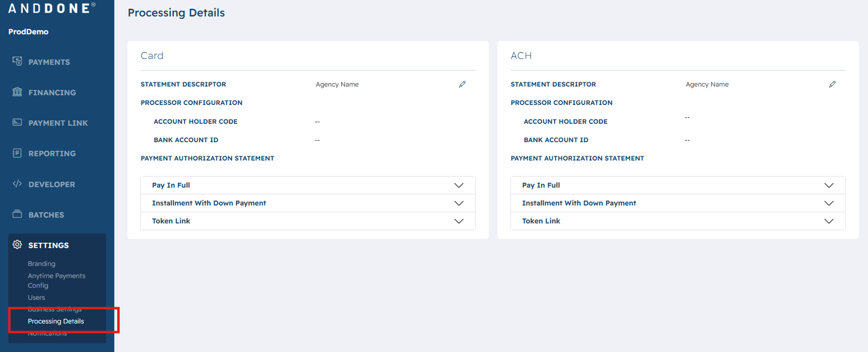Image resolution: width=868 pixels, height=352 pixels.
Task: Click the Settings gear icon
Action: [17, 244]
